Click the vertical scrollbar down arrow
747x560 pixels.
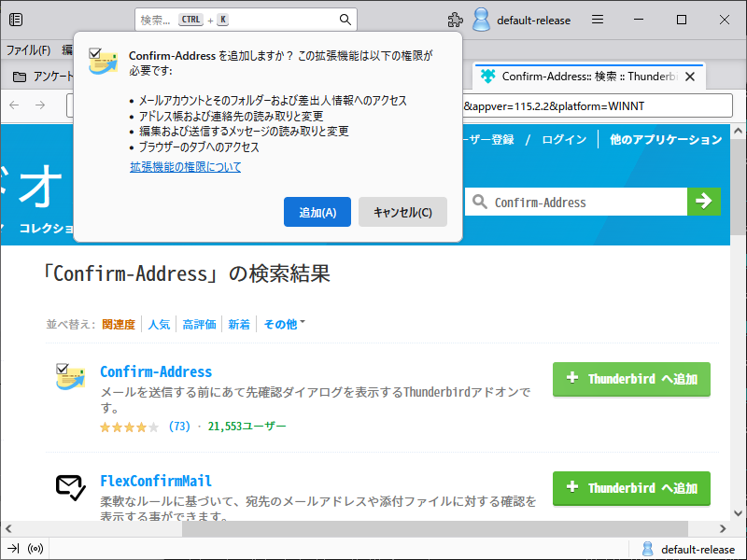[738, 513]
